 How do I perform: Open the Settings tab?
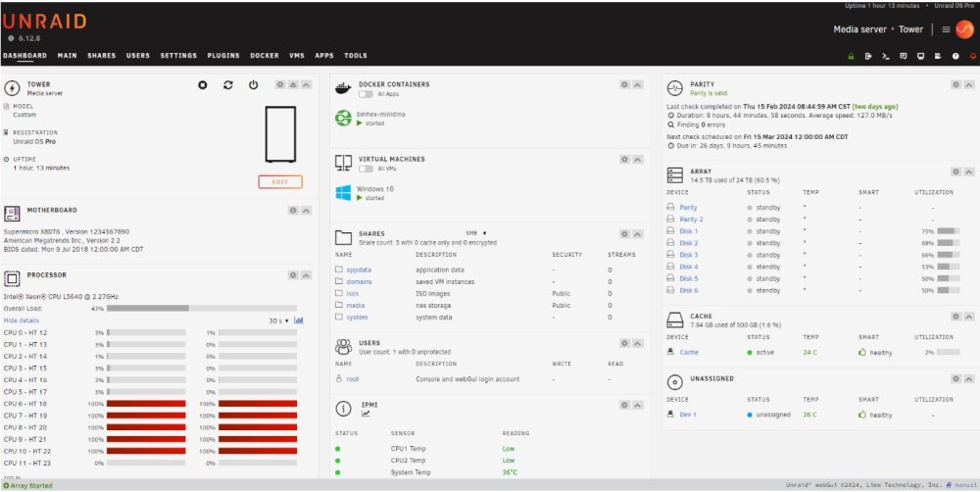point(178,56)
